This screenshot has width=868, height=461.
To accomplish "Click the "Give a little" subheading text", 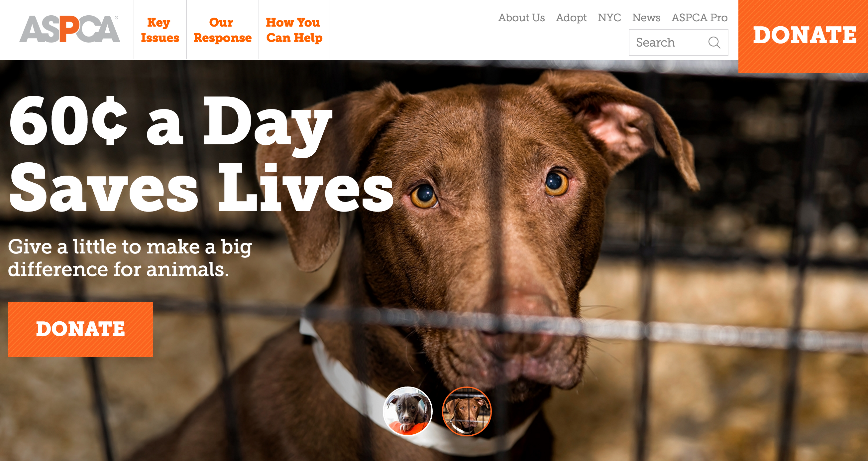I will [130, 258].
